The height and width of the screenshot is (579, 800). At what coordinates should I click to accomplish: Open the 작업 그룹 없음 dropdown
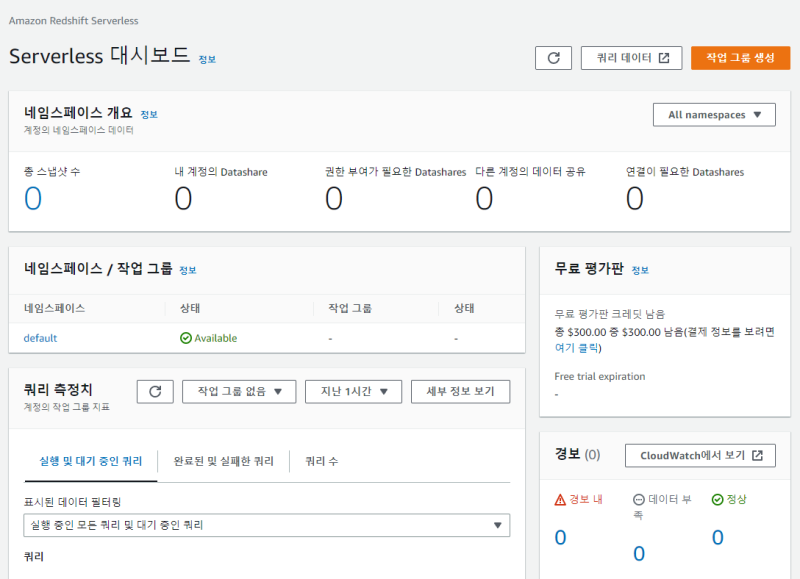coord(239,391)
